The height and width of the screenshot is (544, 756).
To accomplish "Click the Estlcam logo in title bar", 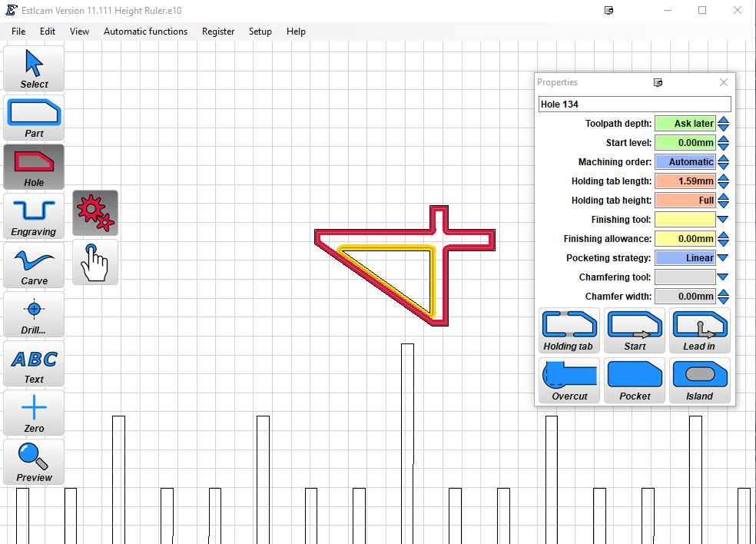I will pyautogui.click(x=12, y=10).
